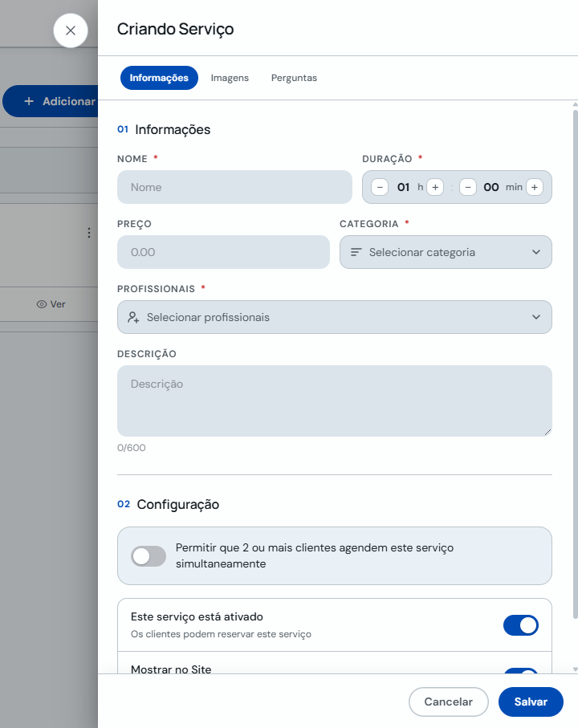Click the scrollbar down arrow
This screenshot has height=728, width=578.
click(576, 669)
